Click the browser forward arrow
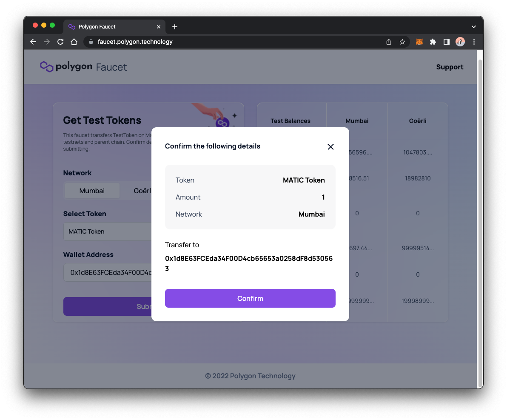Viewport: 507px width, 420px height. 47,42
